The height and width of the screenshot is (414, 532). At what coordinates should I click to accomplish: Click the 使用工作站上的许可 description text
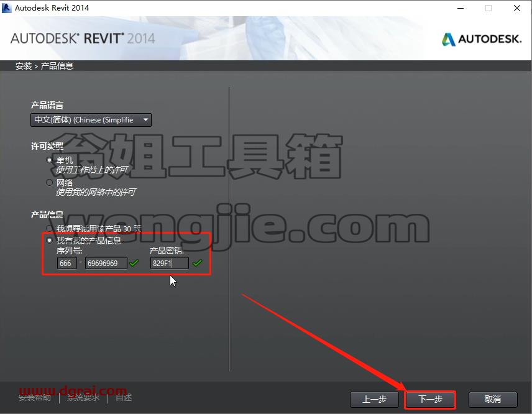(x=92, y=169)
